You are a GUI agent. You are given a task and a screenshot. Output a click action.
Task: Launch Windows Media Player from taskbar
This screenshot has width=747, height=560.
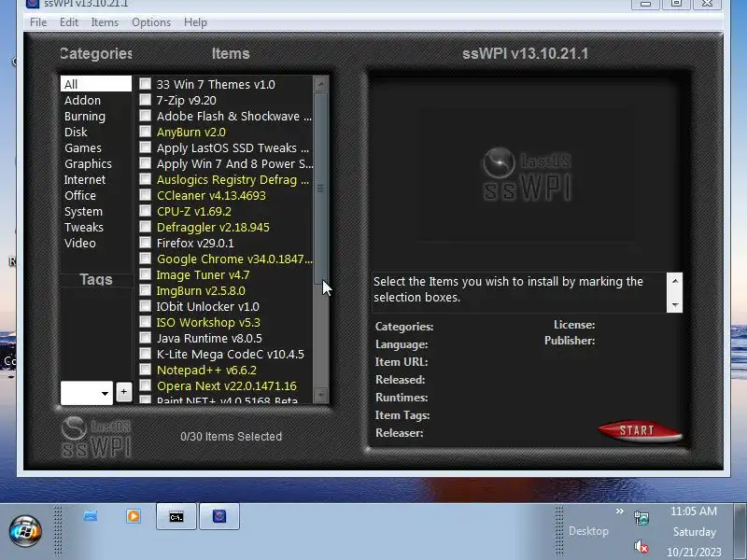pos(134,516)
